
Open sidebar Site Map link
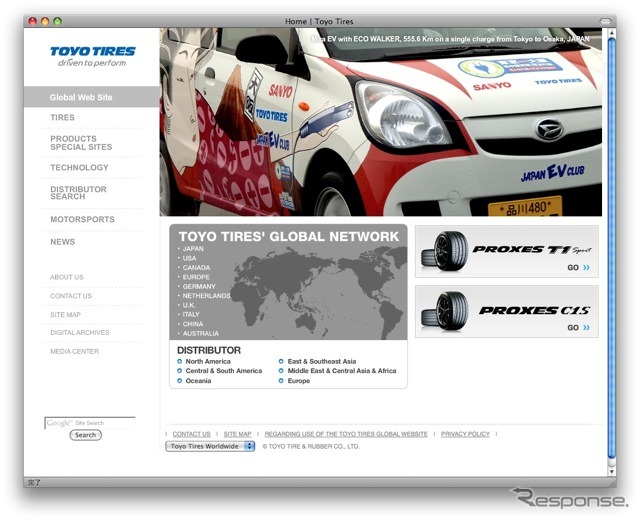pos(65,315)
